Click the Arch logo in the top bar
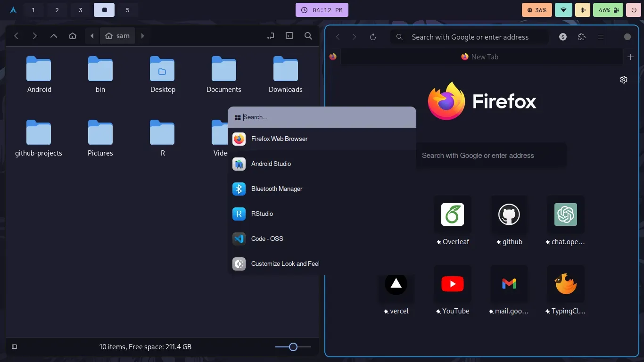 (13, 10)
